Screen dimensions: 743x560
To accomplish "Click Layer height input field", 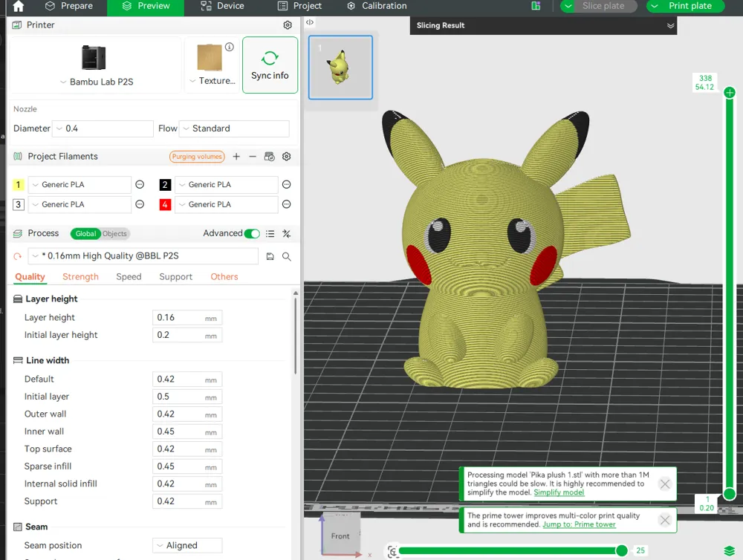I will coord(187,318).
